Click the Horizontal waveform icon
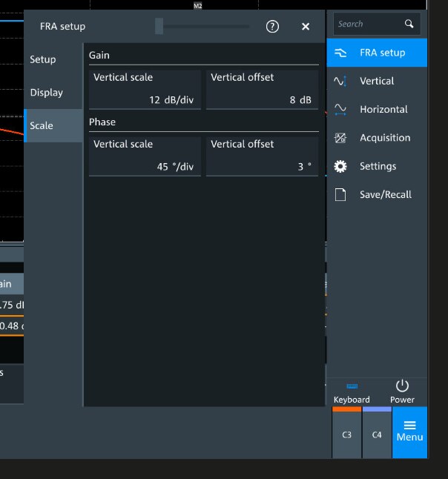 (x=340, y=109)
